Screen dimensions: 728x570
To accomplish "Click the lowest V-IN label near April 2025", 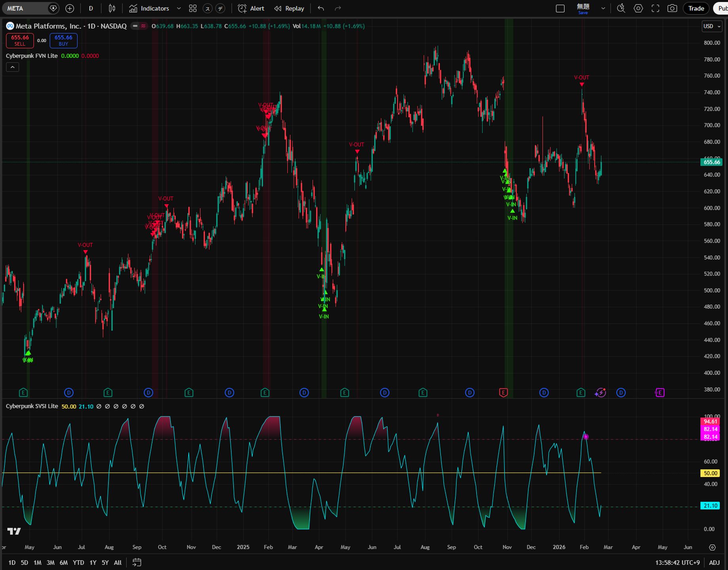I will click(x=324, y=317).
